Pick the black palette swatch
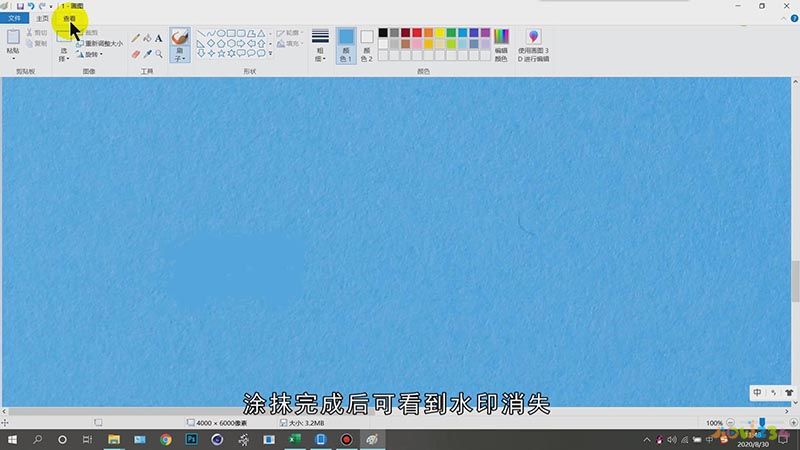This screenshot has height=450, width=800. click(x=383, y=33)
